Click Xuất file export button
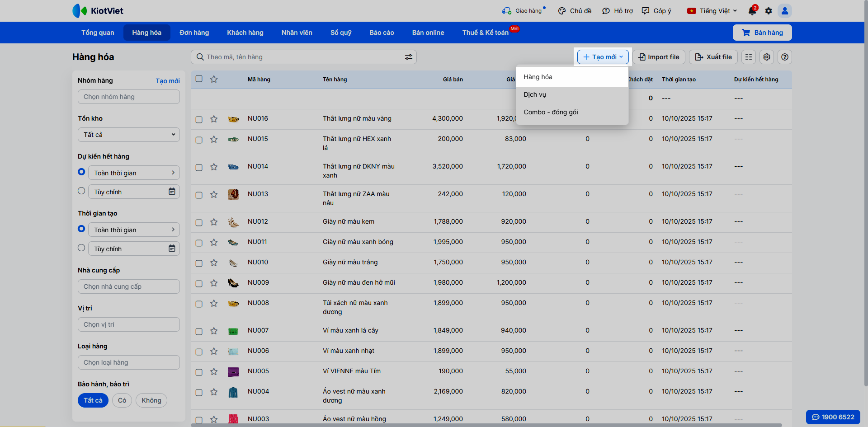 click(713, 57)
